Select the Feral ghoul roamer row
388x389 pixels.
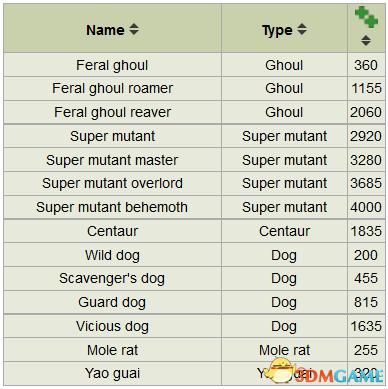[x=194, y=89]
